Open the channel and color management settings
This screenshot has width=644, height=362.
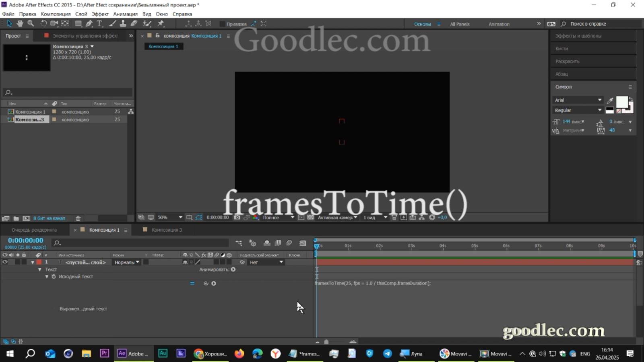(255, 217)
